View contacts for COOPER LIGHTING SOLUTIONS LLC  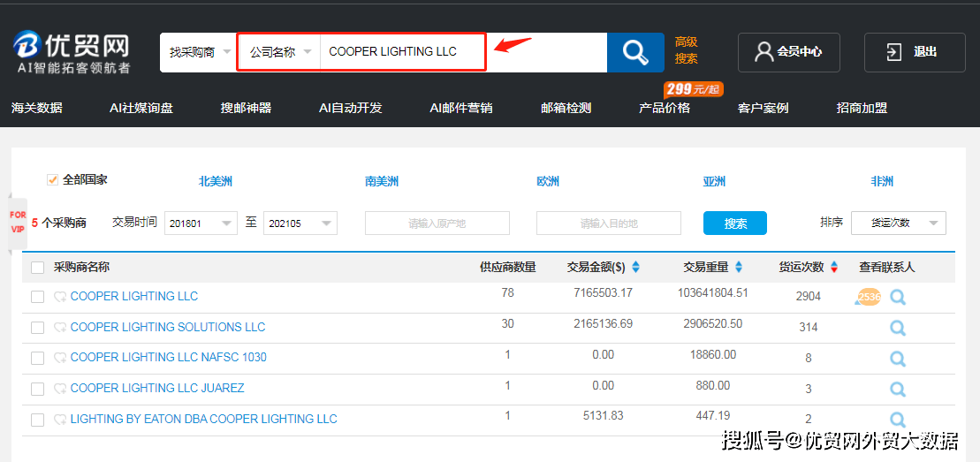click(898, 328)
